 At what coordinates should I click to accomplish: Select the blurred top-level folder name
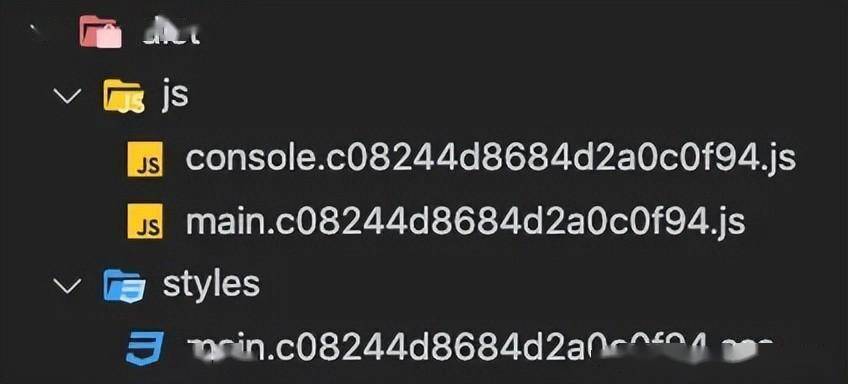[171, 31]
